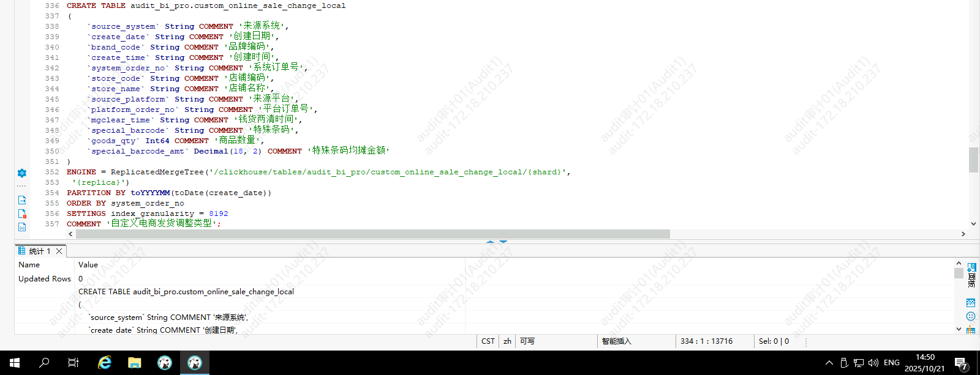Viewport: 980px width, 375px height.
Task: Open Internet Explorer from the taskbar
Action: point(105,363)
